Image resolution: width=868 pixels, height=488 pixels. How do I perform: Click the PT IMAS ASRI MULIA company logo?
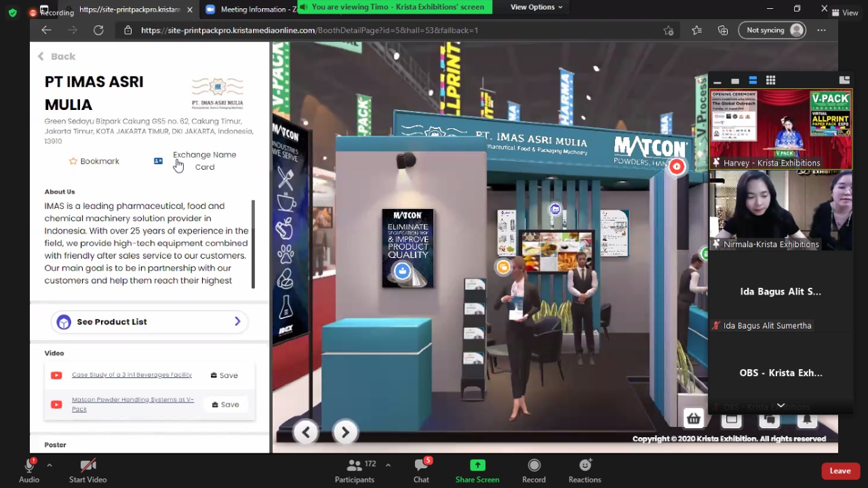(x=217, y=93)
